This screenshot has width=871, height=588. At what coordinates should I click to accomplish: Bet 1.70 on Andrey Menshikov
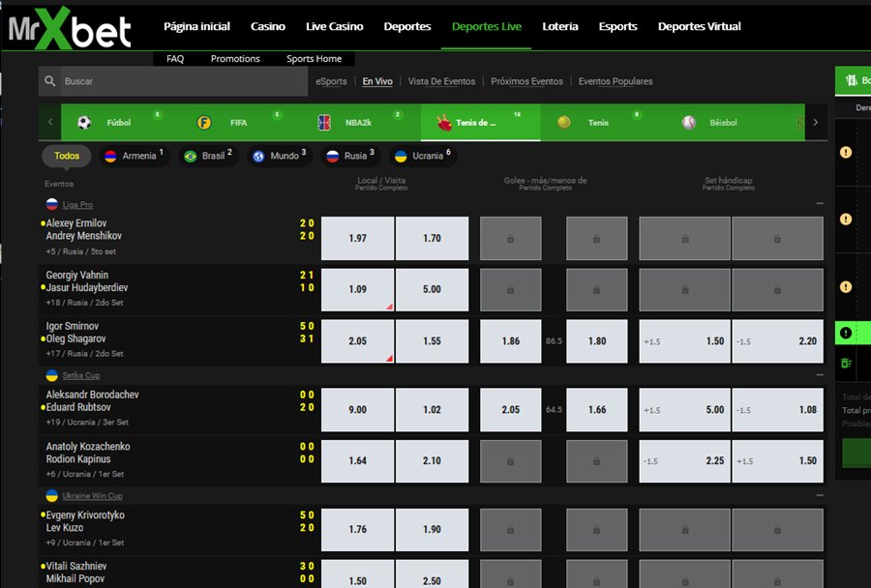coord(432,238)
